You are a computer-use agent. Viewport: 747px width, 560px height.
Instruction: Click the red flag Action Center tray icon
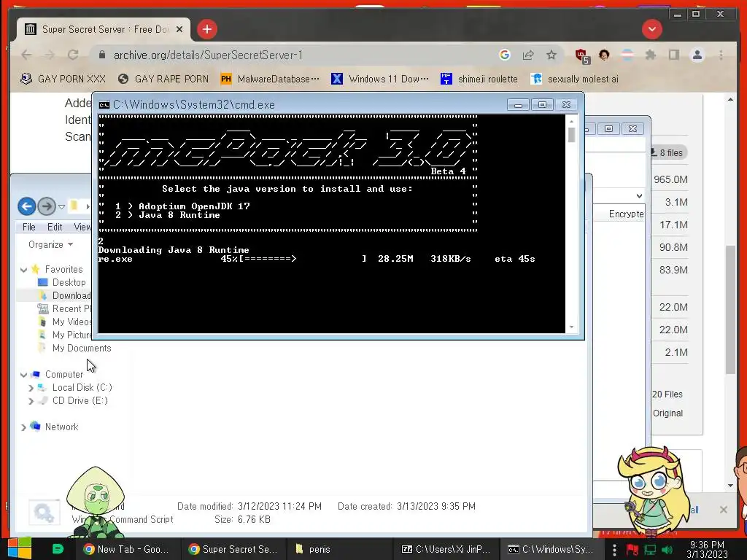click(632, 550)
